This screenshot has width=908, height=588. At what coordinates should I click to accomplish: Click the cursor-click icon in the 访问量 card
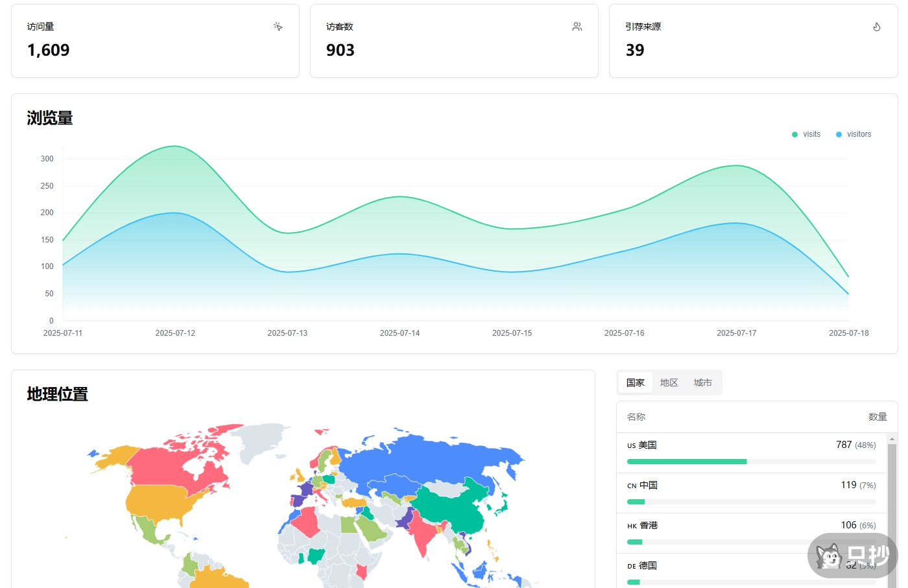coord(278,27)
